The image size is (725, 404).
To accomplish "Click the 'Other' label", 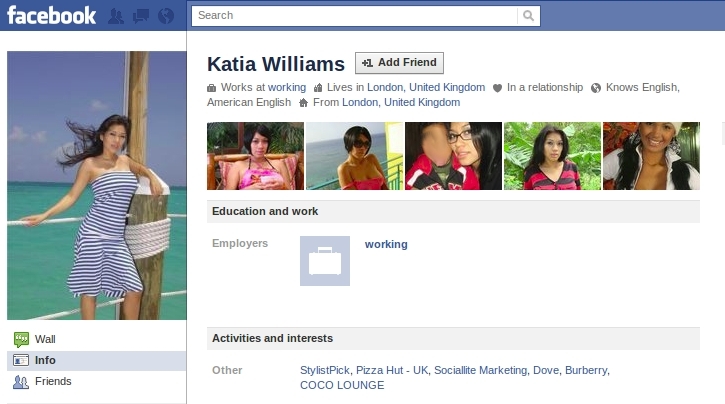I will click(x=227, y=370).
